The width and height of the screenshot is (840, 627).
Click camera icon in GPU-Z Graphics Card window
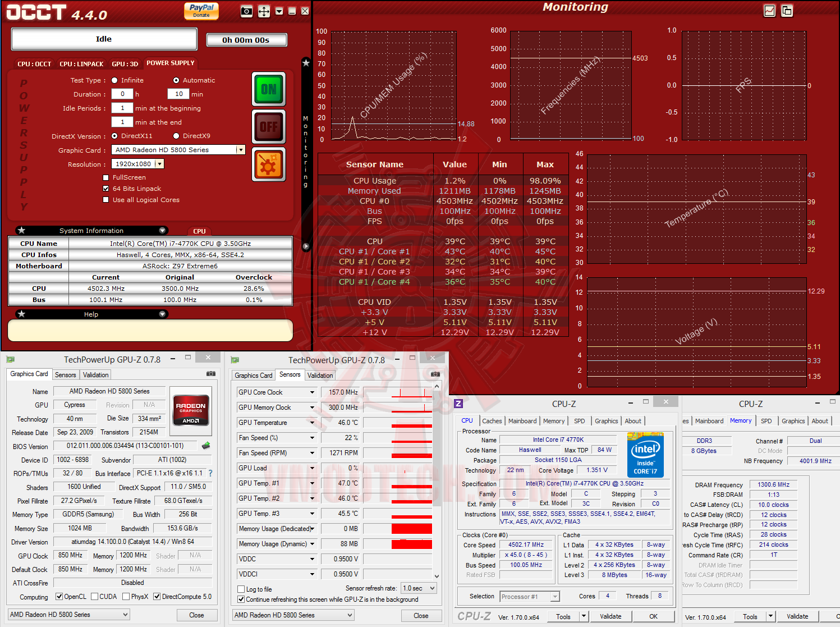click(x=211, y=373)
